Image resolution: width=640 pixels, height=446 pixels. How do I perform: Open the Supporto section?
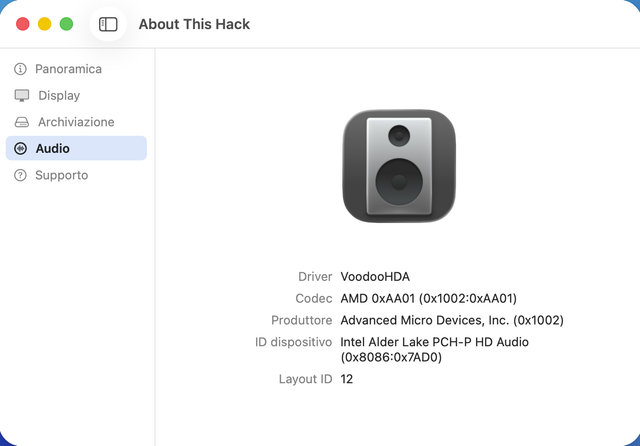[76, 175]
